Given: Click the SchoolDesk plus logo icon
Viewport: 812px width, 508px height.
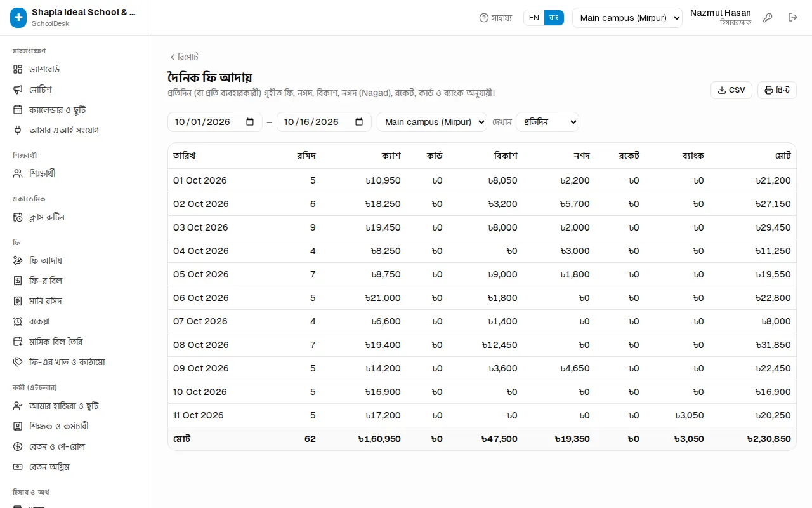Looking at the screenshot, I should click(18, 18).
